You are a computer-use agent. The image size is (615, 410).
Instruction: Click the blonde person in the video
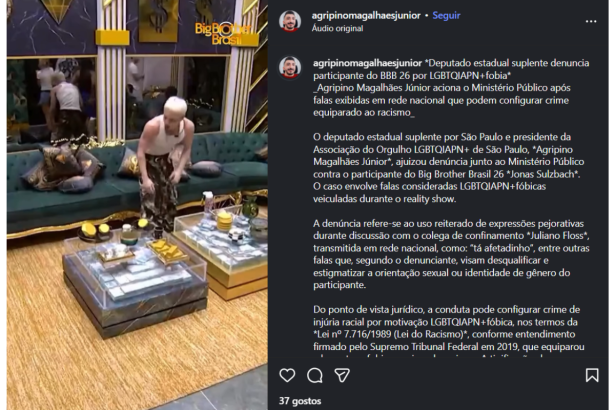click(x=165, y=163)
